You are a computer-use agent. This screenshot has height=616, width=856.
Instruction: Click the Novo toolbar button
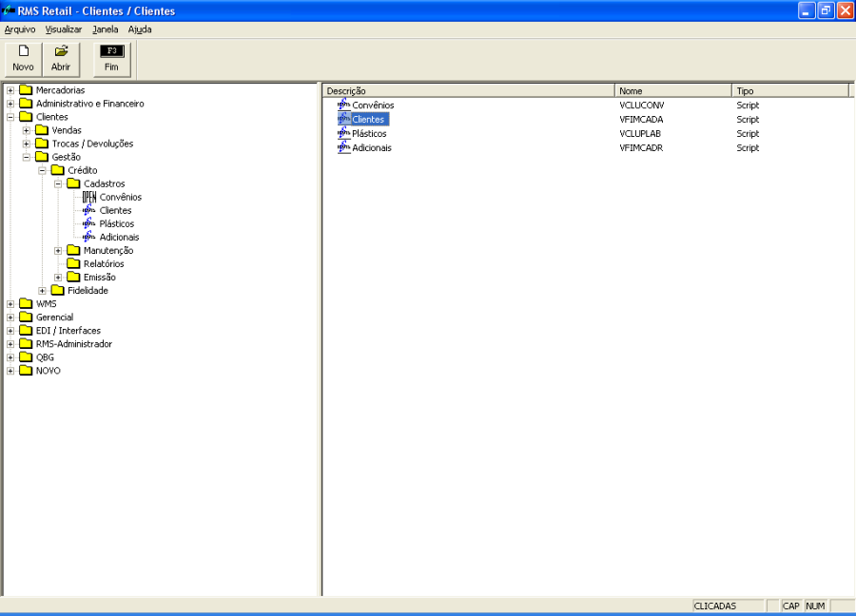(x=24, y=59)
